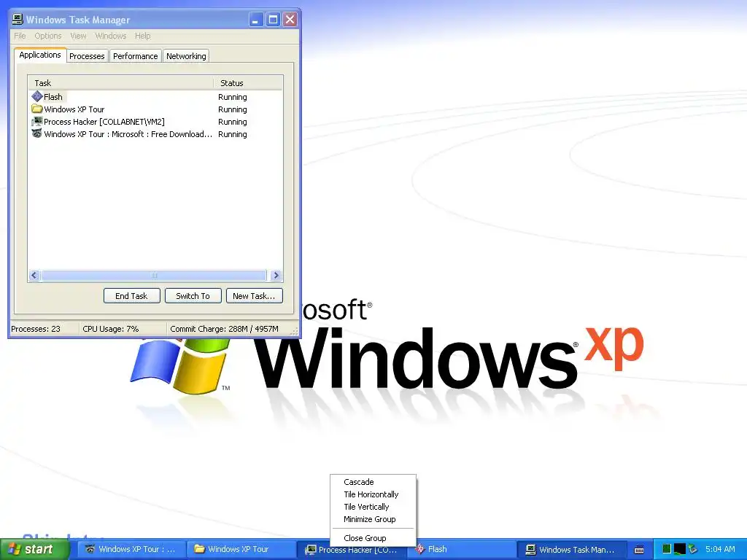Open the Start menu
This screenshot has width=747, height=560.
point(34,549)
